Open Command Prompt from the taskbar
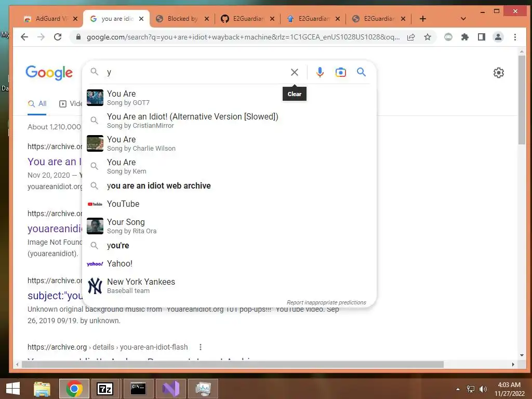This screenshot has height=399, width=532. click(138, 389)
